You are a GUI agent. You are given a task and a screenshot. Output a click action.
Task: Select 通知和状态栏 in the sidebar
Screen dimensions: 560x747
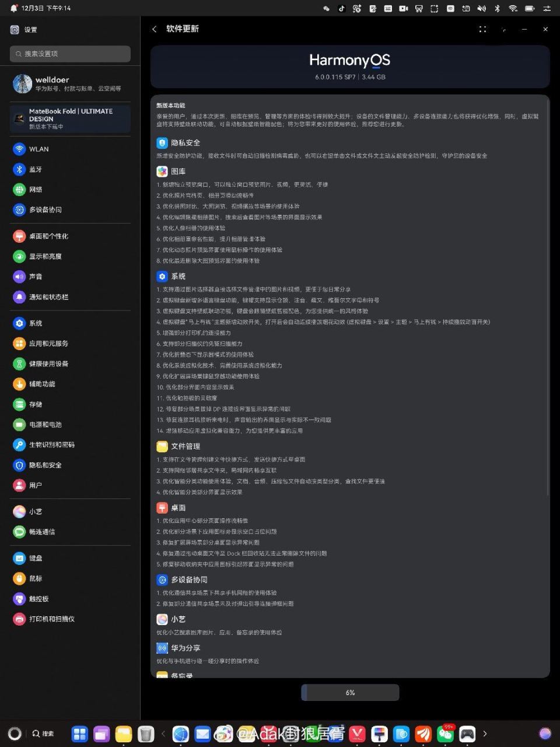coord(70,296)
